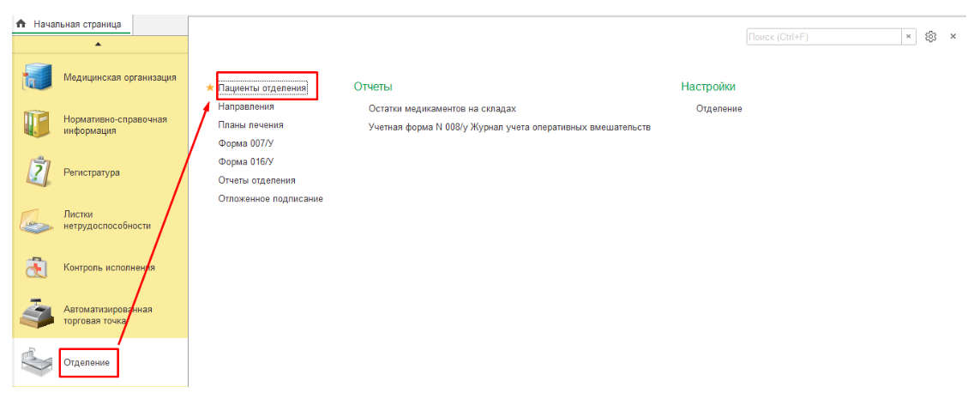980x405 pixels.
Task: Click the Контроль исполнения medical kit icon
Action: [37, 268]
